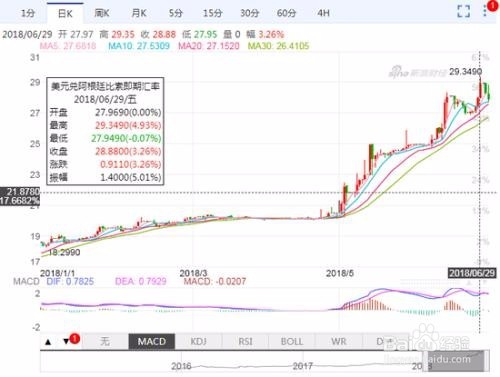This screenshot has height=377, width=500.
Task: Select the BOLL indicator button
Action: pyautogui.click(x=292, y=341)
